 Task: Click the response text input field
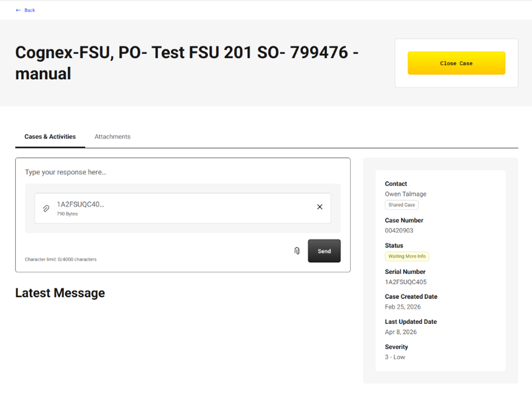point(182,172)
